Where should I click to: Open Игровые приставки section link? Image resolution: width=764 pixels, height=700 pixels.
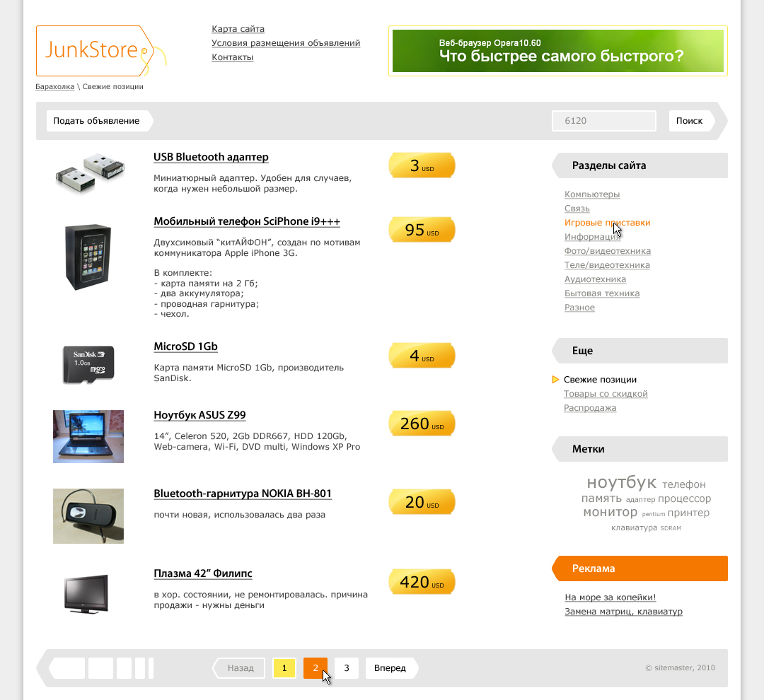point(607,223)
